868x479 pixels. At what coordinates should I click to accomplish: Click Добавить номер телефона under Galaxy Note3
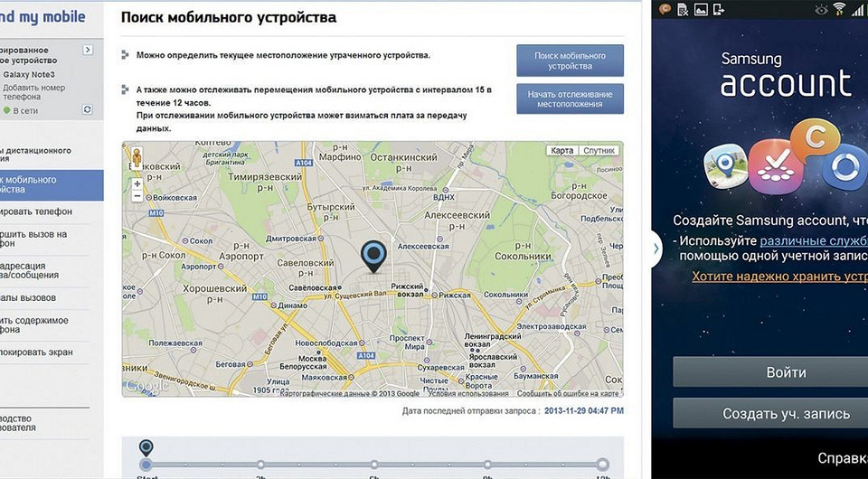click(33, 92)
